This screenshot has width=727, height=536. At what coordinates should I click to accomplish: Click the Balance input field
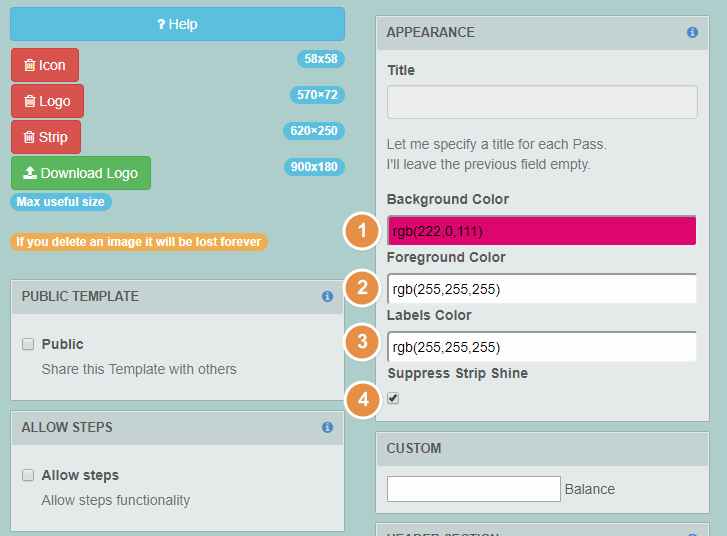pyautogui.click(x=473, y=489)
